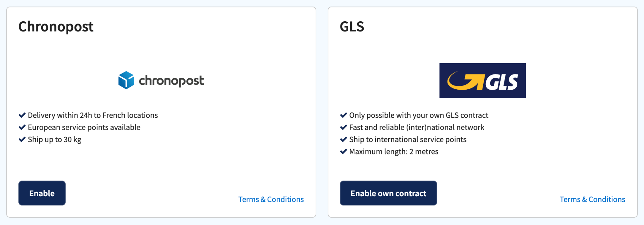The height and width of the screenshot is (225, 644).
Task: Open Chronopost Terms & Conditions link
Action: (271, 200)
